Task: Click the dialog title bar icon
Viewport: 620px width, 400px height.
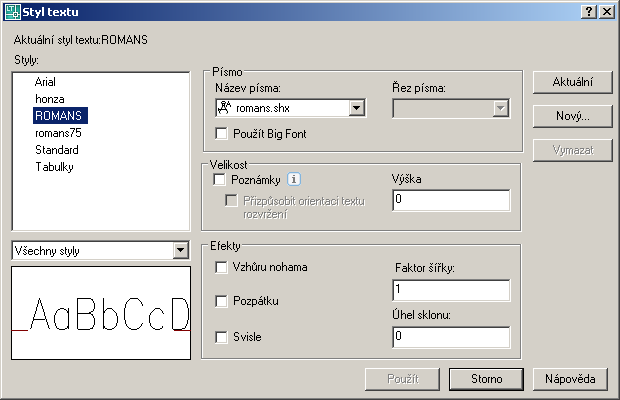Action: coord(11,11)
